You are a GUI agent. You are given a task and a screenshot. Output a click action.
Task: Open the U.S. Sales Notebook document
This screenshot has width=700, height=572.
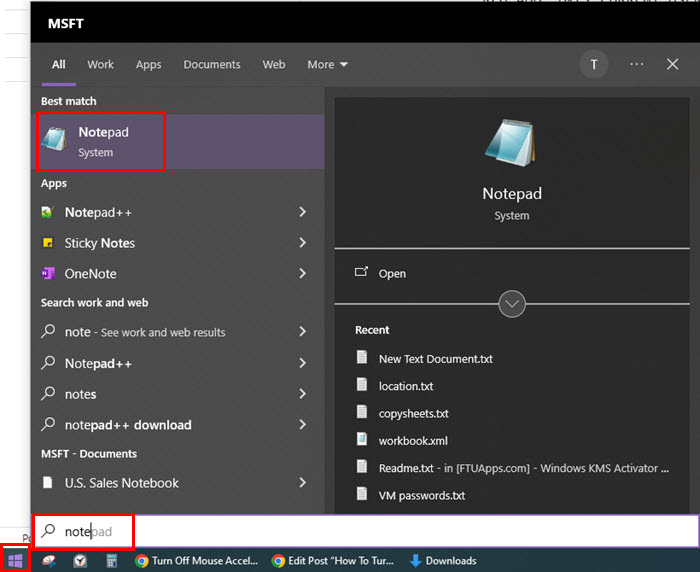click(121, 483)
